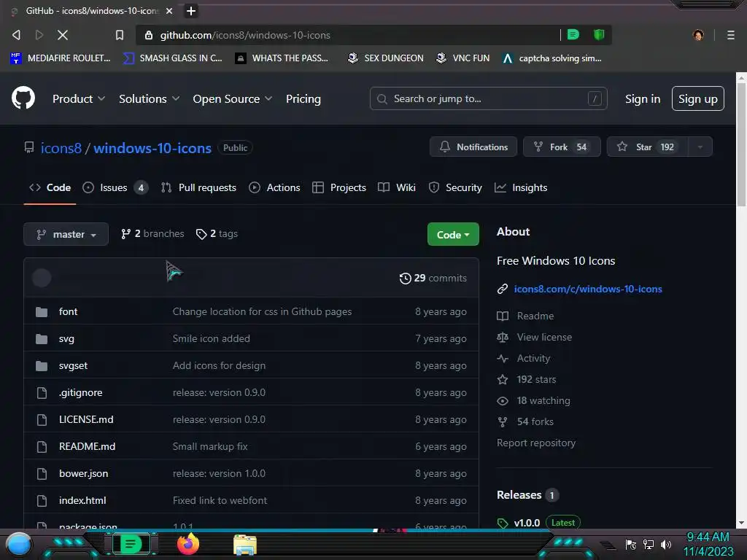Screen dimensions: 747x560
Task: Open index.html file
Action: (82, 500)
